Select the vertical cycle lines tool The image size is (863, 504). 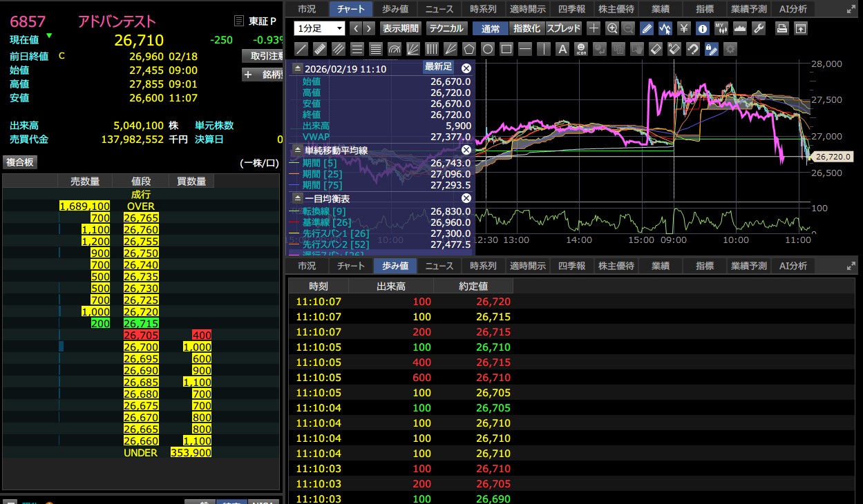click(x=432, y=49)
